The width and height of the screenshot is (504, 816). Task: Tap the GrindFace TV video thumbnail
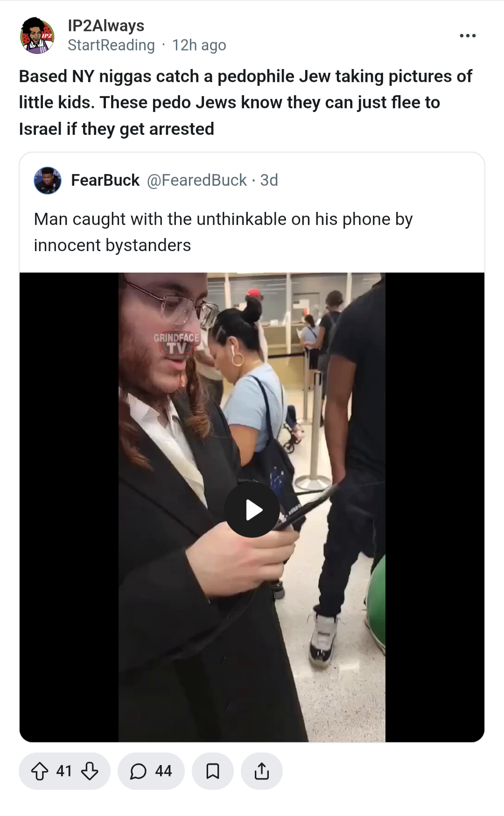(x=252, y=507)
